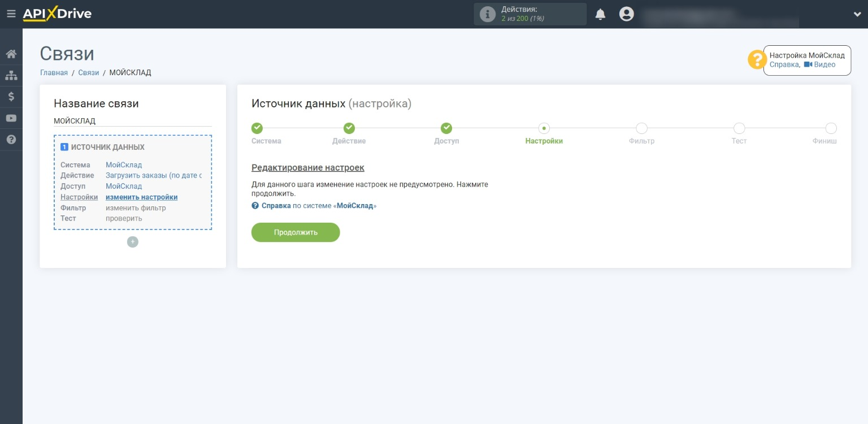This screenshot has height=424, width=868.
Task: Open billing dollar icon in sidebar
Action: [11, 97]
